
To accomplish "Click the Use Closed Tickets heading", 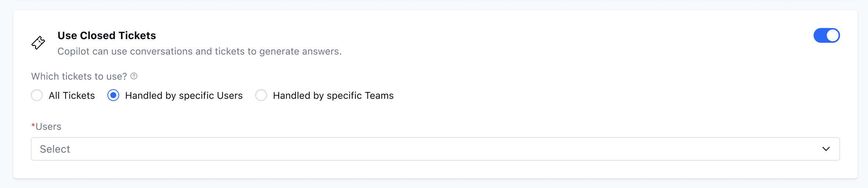I will tap(107, 35).
